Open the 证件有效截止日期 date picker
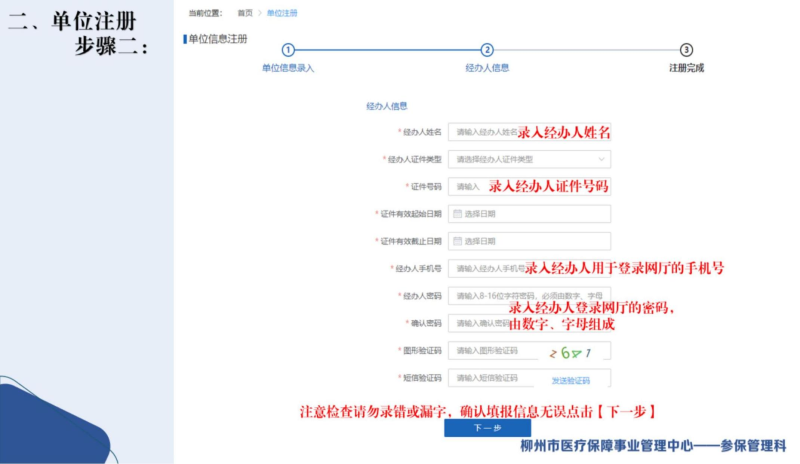The width and height of the screenshot is (800, 464). tap(530, 241)
